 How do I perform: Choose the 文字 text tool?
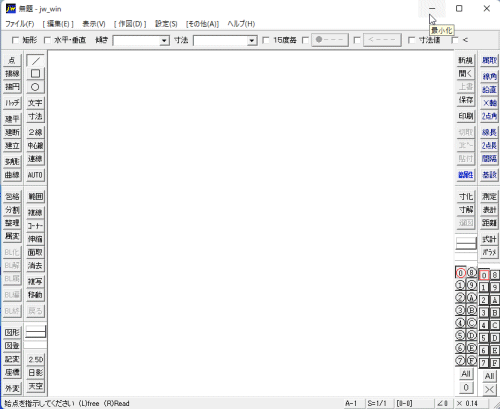click(35, 103)
